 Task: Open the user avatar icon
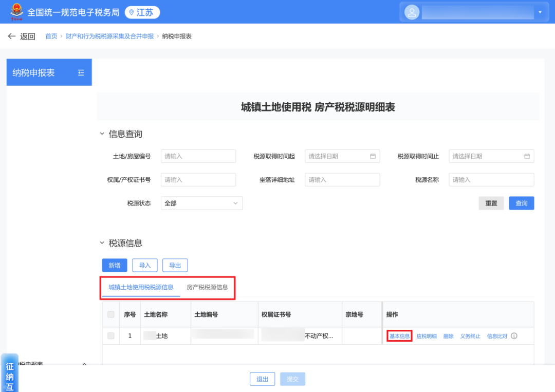[x=412, y=12]
